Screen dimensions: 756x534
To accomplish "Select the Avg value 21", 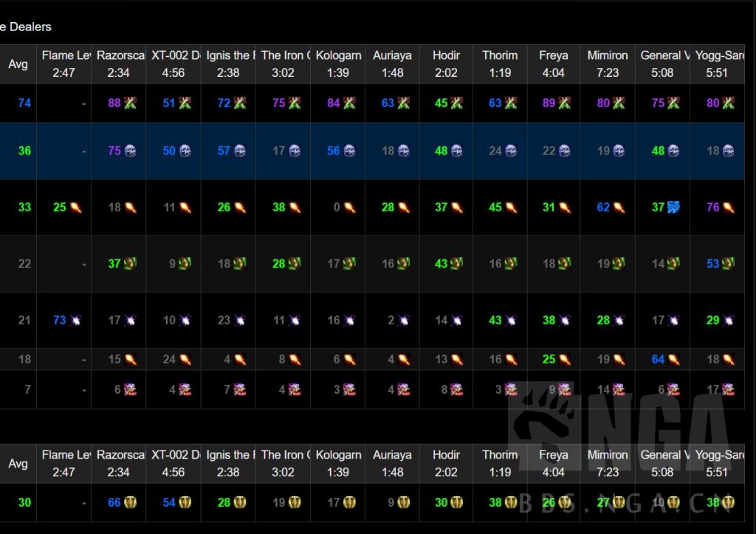I will click(24, 321).
